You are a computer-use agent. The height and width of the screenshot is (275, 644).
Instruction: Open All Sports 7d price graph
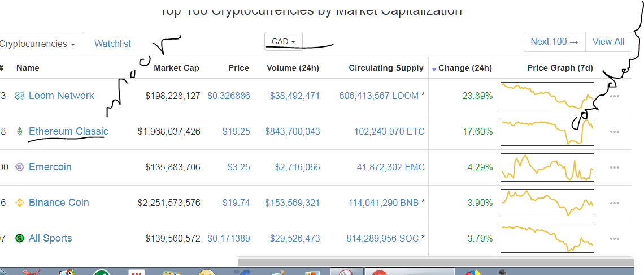(x=547, y=238)
